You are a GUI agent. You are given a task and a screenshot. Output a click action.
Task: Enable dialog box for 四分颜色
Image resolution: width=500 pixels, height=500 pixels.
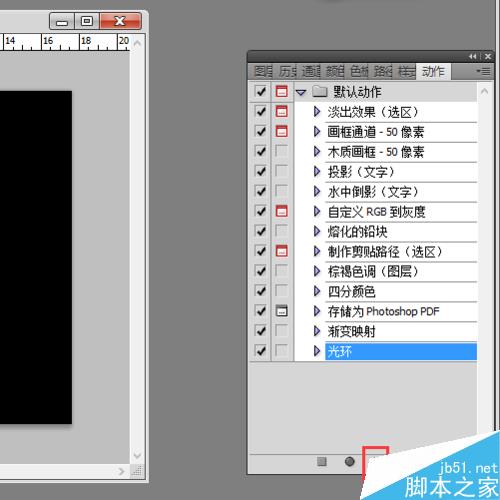(282, 291)
